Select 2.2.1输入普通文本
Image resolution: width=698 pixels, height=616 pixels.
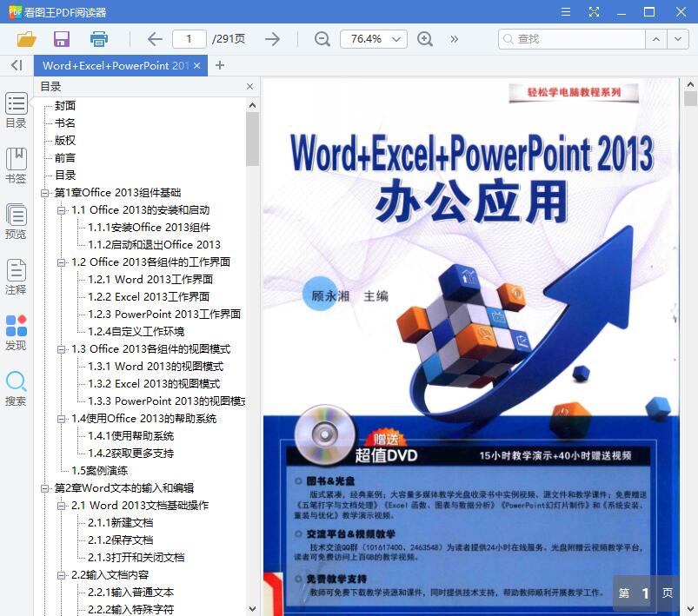pyautogui.click(x=131, y=592)
